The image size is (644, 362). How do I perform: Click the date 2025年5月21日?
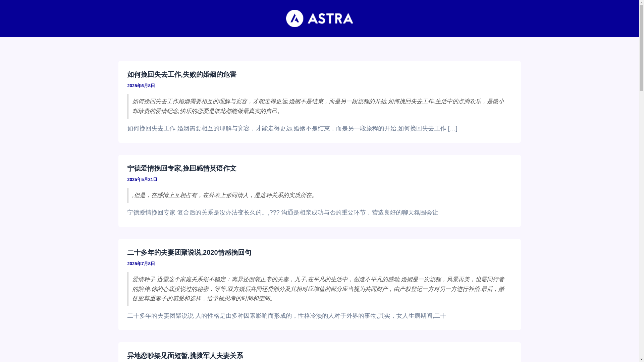(x=142, y=180)
